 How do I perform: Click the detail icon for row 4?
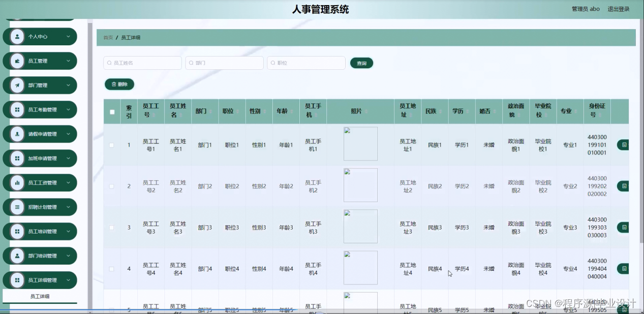coord(623,269)
